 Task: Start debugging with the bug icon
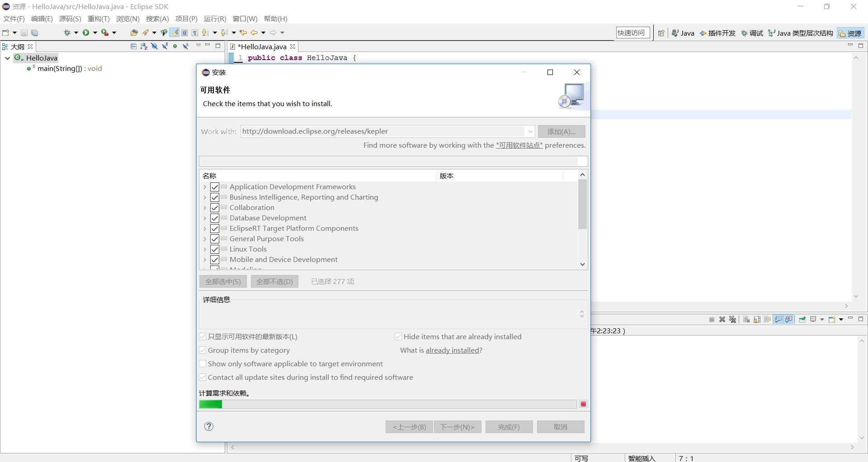point(67,33)
